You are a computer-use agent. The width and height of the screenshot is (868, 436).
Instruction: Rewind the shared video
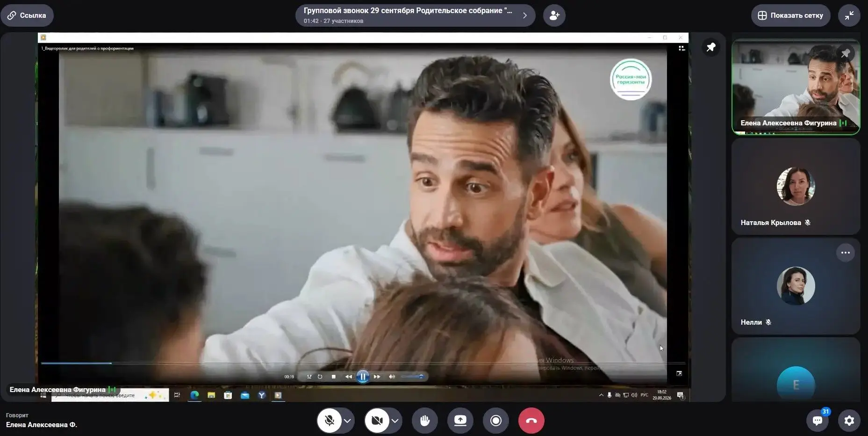349,377
